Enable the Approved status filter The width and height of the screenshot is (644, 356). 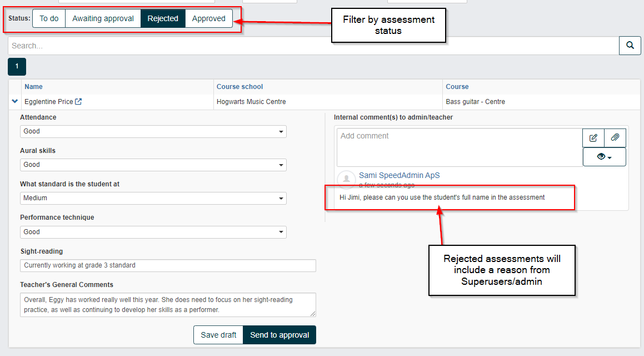208,18
